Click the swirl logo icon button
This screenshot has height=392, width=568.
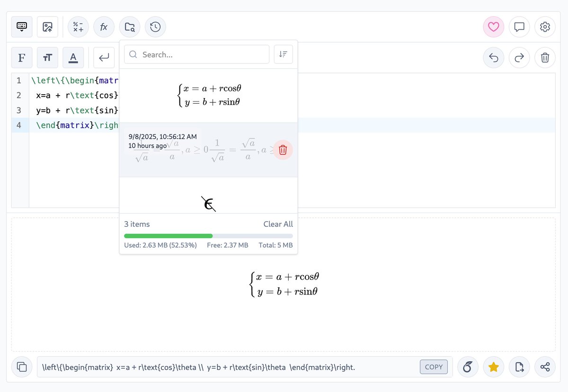pos(468,367)
